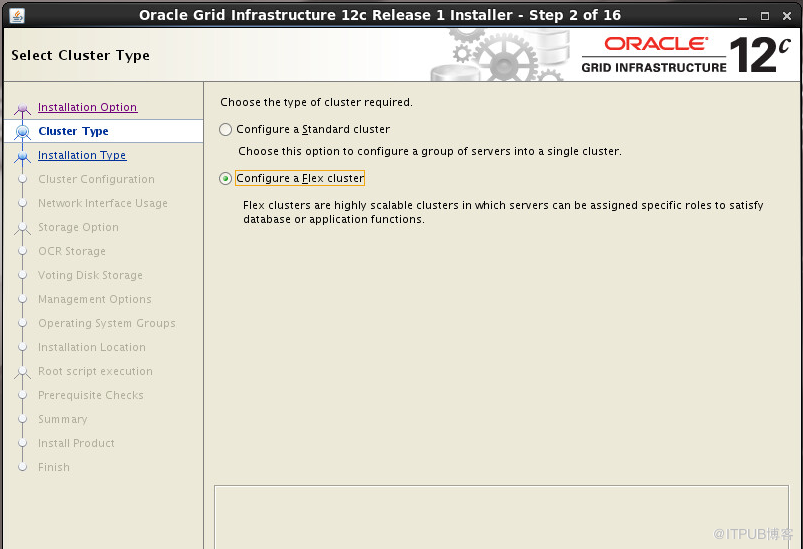Click the Storage Option step label

coord(78,227)
